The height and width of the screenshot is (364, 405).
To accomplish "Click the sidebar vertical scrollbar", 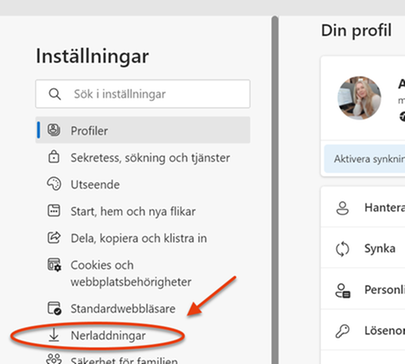I will coord(275,190).
